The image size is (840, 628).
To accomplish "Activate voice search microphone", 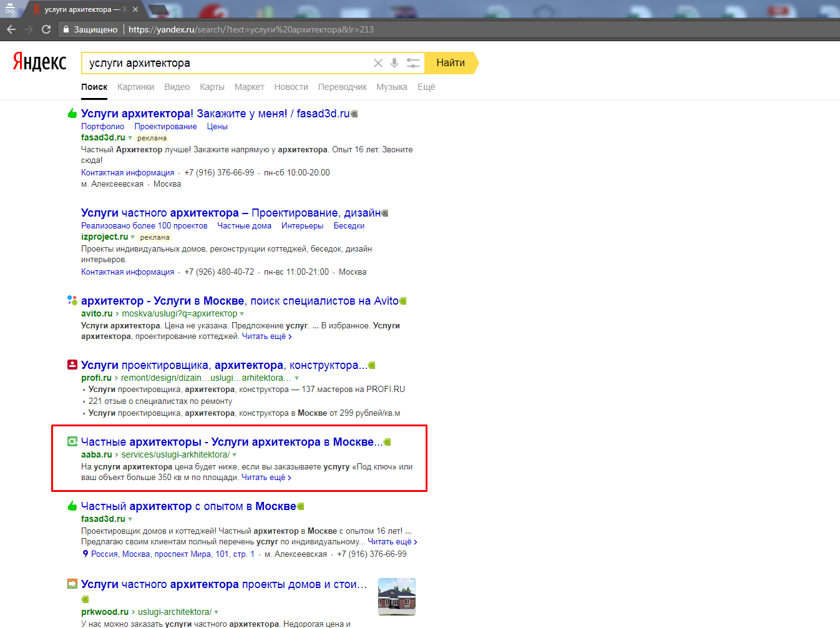I will 394,63.
